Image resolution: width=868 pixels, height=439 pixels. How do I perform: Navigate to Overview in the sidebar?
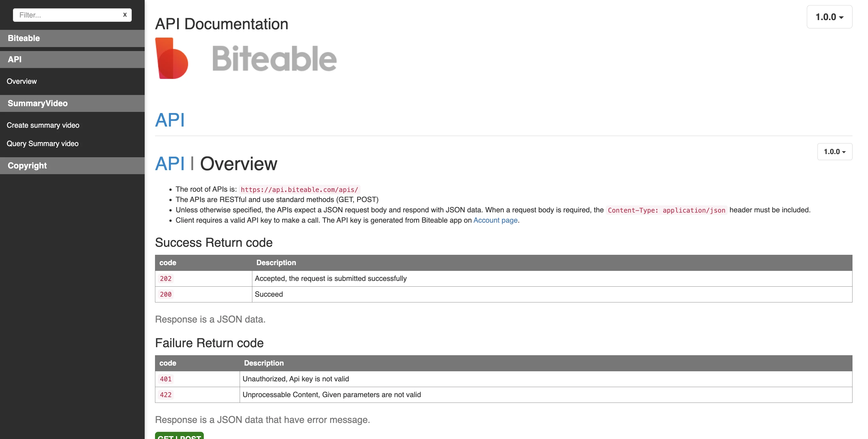(22, 81)
